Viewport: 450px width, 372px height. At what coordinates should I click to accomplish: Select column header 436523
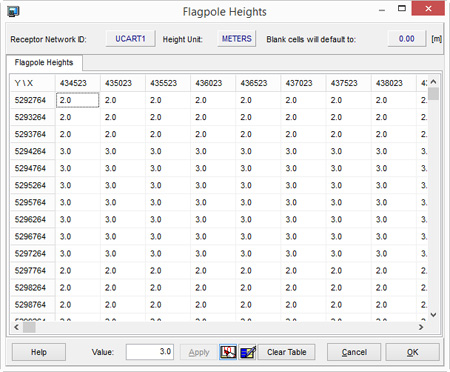(x=258, y=83)
